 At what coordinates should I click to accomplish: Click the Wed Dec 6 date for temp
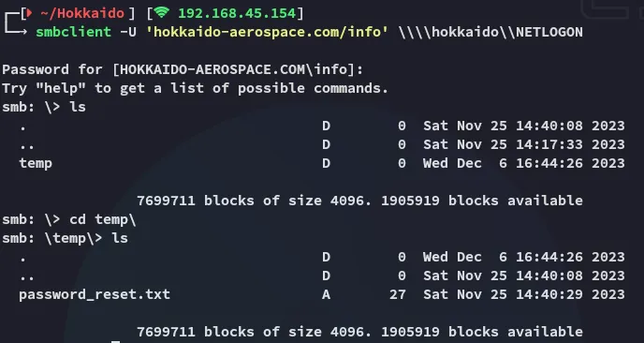tap(465, 163)
